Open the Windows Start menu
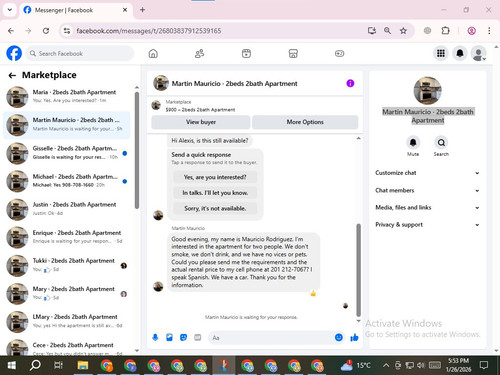The height and width of the screenshot is (375, 500). [x=12, y=365]
